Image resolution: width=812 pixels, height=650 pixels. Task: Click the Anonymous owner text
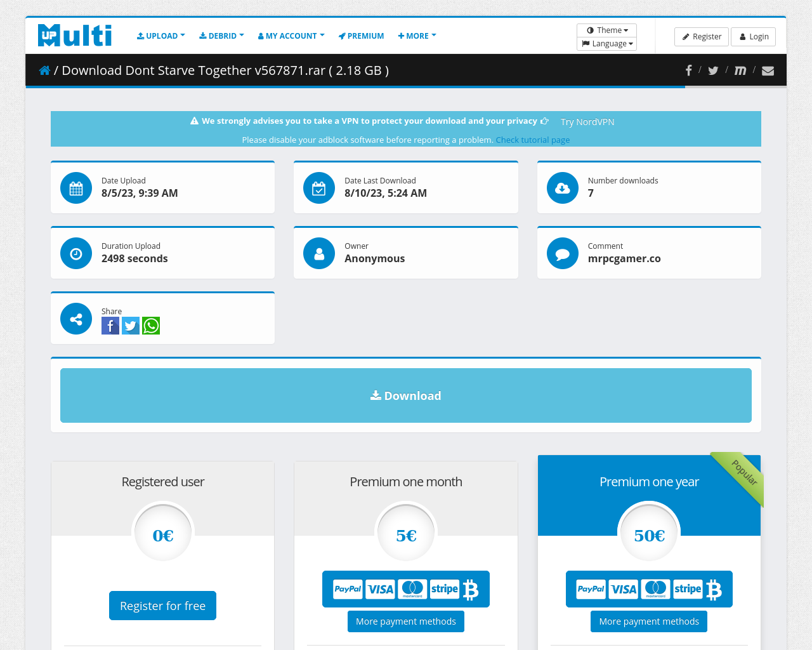tap(375, 258)
